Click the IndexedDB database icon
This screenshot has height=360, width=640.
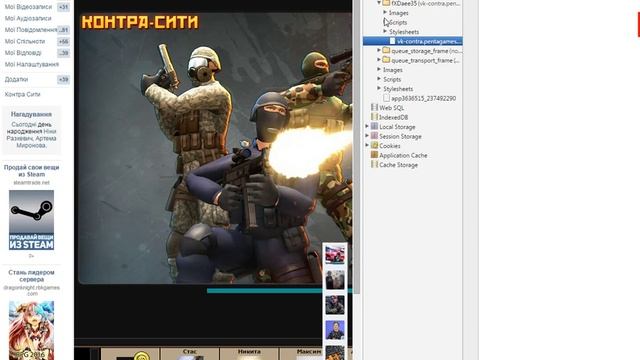(374, 117)
